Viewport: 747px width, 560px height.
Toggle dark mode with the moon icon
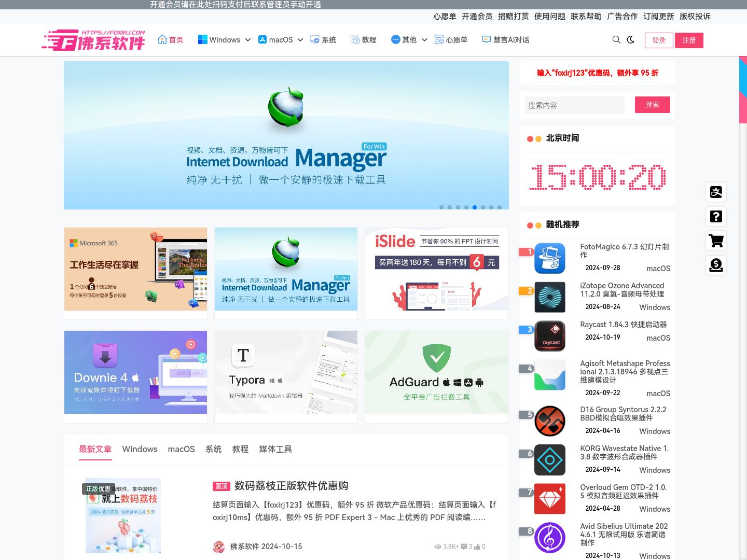coord(631,40)
